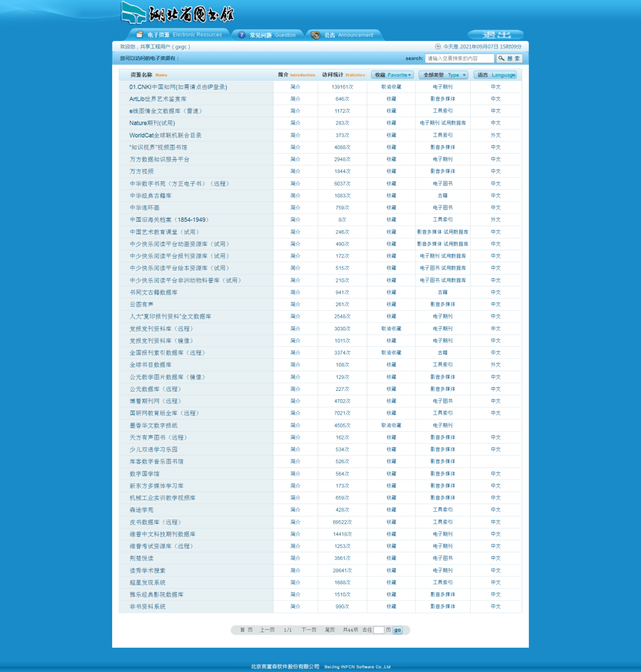Open 数字国学馆 resource
The height and width of the screenshot is (672, 641).
tap(144, 474)
